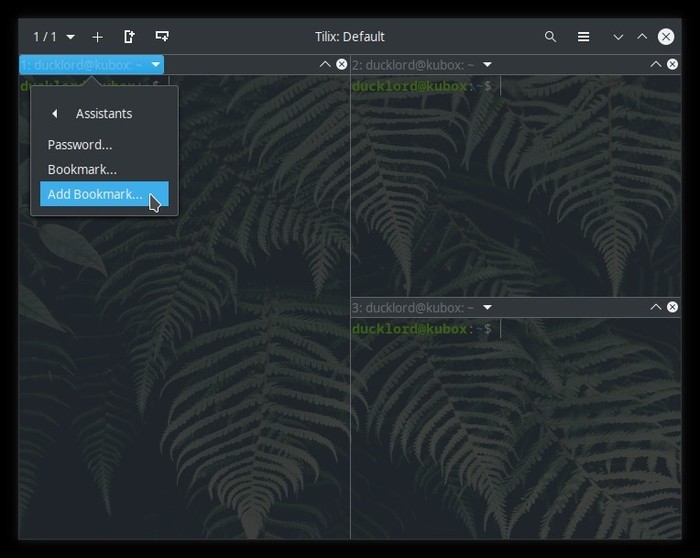Focus terminal 3 prompt area
This screenshot has width=700, height=558.
[x=516, y=428]
